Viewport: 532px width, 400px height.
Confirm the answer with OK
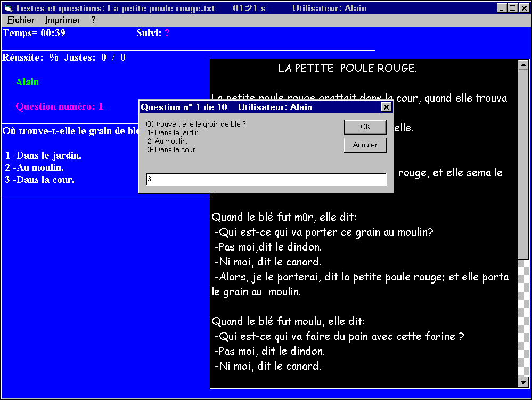click(x=365, y=127)
